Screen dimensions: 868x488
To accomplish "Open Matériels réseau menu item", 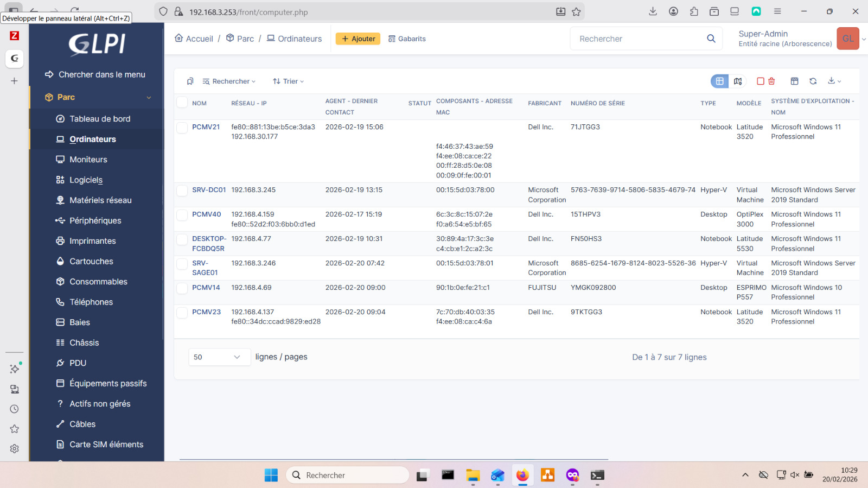I will [x=100, y=200].
